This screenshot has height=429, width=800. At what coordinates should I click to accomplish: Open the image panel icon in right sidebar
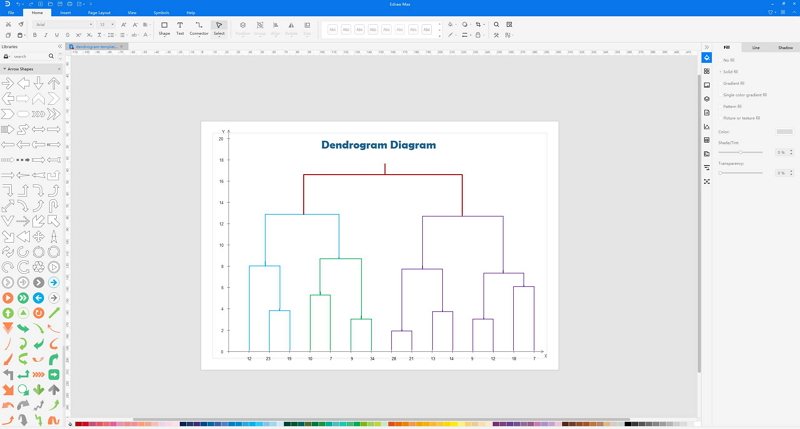click(x=707, y=85)
